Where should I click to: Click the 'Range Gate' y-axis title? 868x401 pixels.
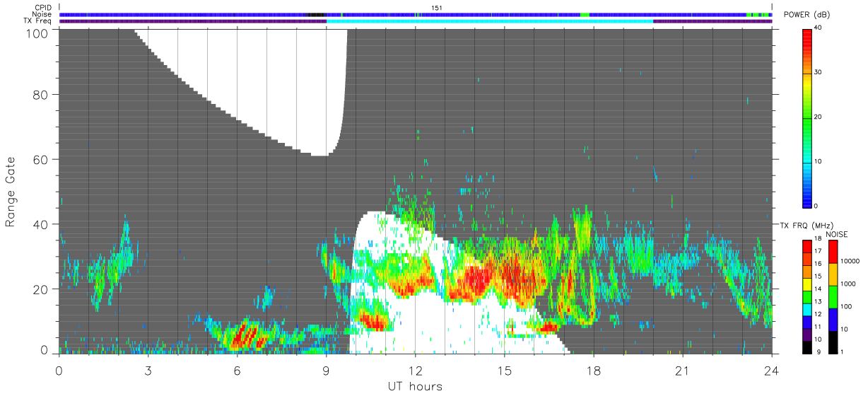coord(10,192)
